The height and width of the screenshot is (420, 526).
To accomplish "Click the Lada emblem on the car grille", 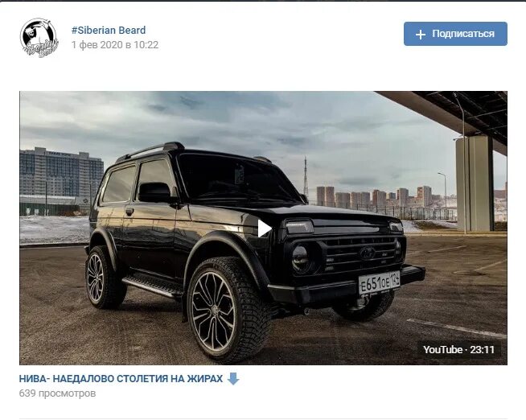I will (367, 253).
